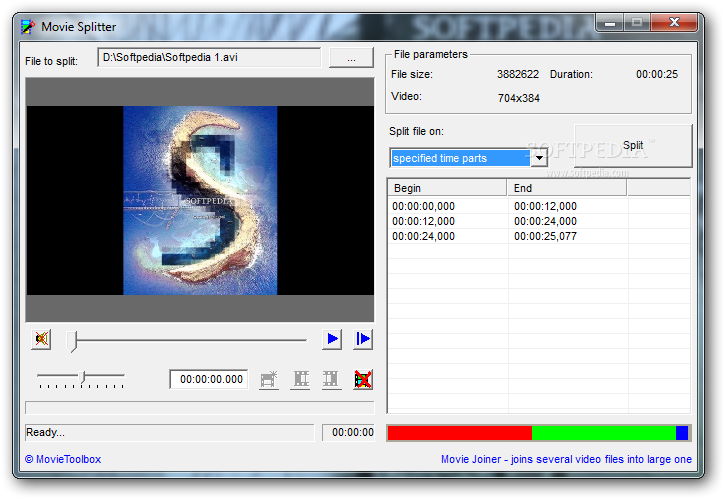
Task: Open the MovieToolbox copyright link
Action: click(63, 459)
